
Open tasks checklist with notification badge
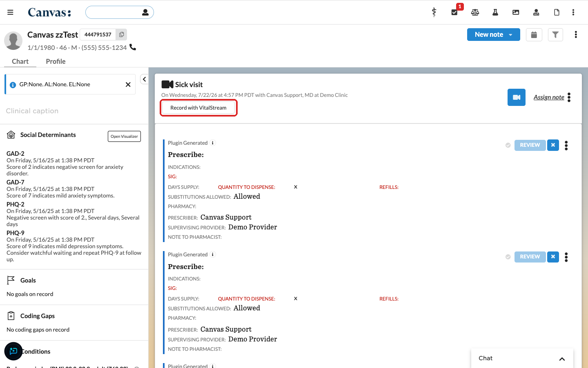[x=454, y=12]
